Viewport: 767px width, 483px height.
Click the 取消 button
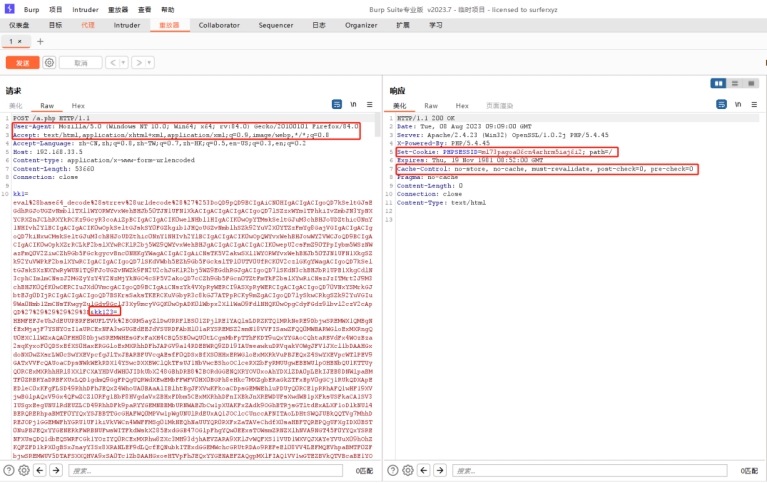click(x=79, y=62)
